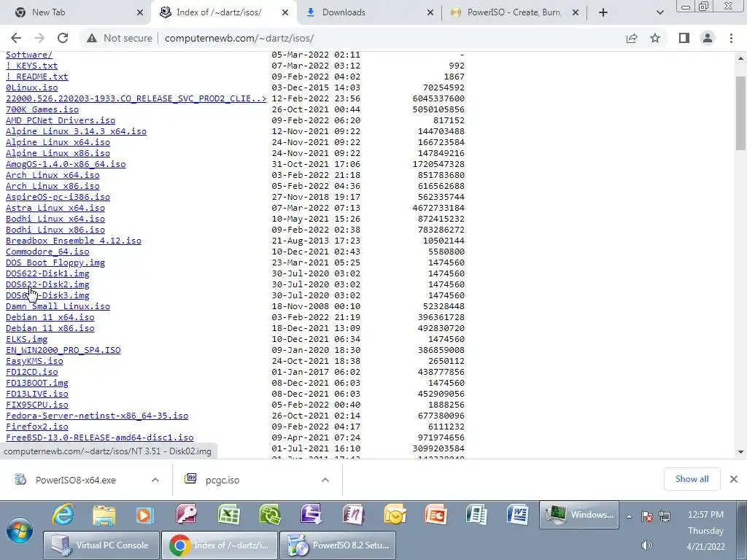Viewport: 747px width, 560px height.
Task: Open a new browser tab with plus
Action: pyautogui.click(x=603, y=12)
